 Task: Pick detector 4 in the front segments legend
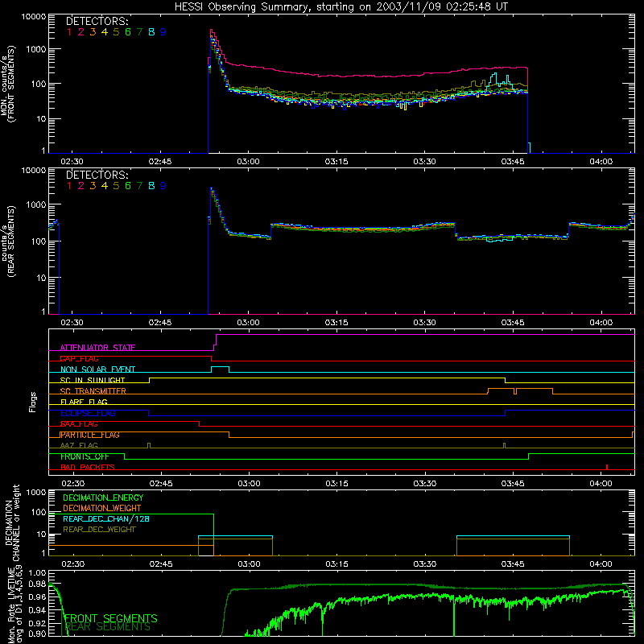pos(105,32)
